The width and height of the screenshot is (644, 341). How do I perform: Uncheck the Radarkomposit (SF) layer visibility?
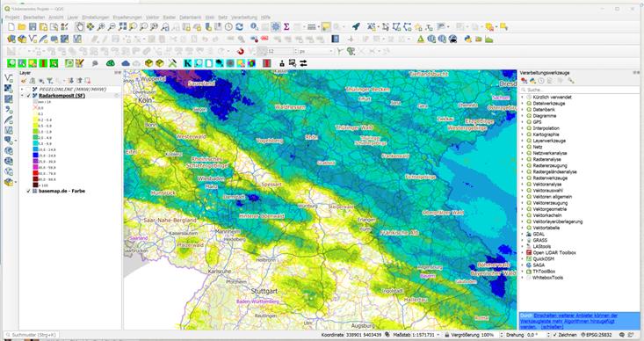(28, 96)
